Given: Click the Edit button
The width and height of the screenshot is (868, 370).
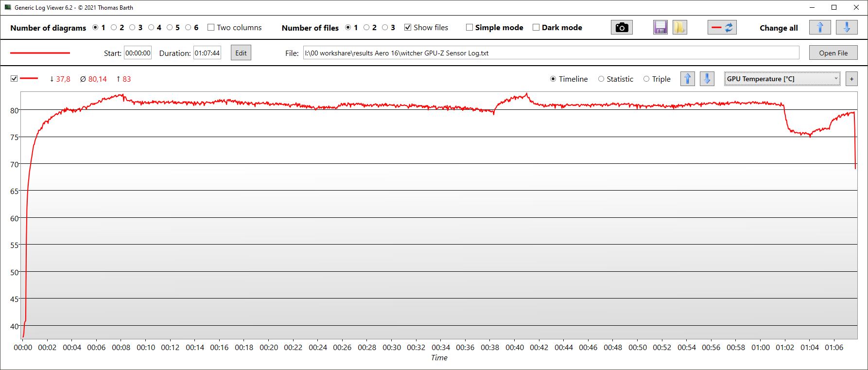Looking at the screenshot, I should (x=241, y=53).
